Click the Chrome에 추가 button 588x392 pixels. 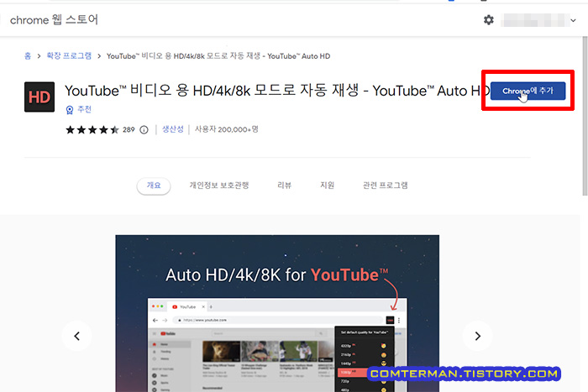(528, 91)
